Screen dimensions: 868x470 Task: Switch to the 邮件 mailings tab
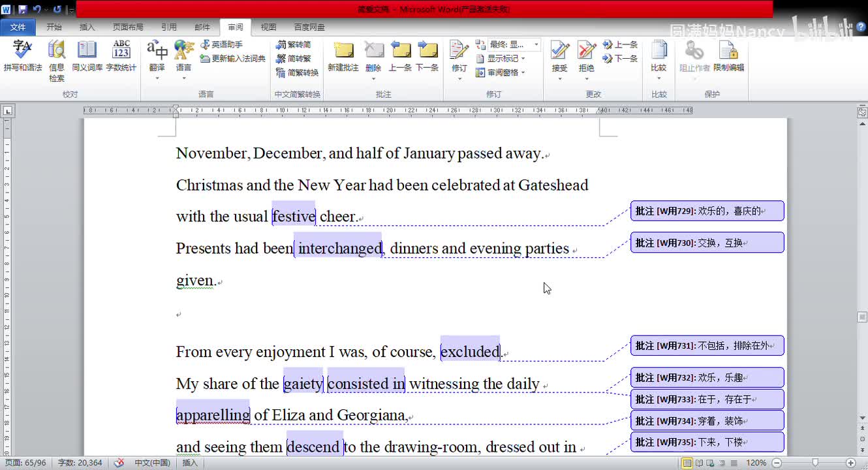202,27
